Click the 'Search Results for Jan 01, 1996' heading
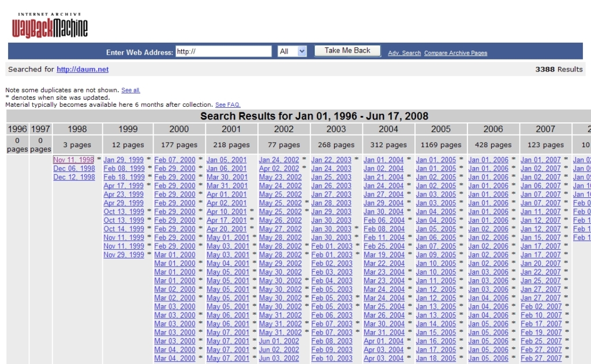591x364 pixels. [x=315, y=116]
